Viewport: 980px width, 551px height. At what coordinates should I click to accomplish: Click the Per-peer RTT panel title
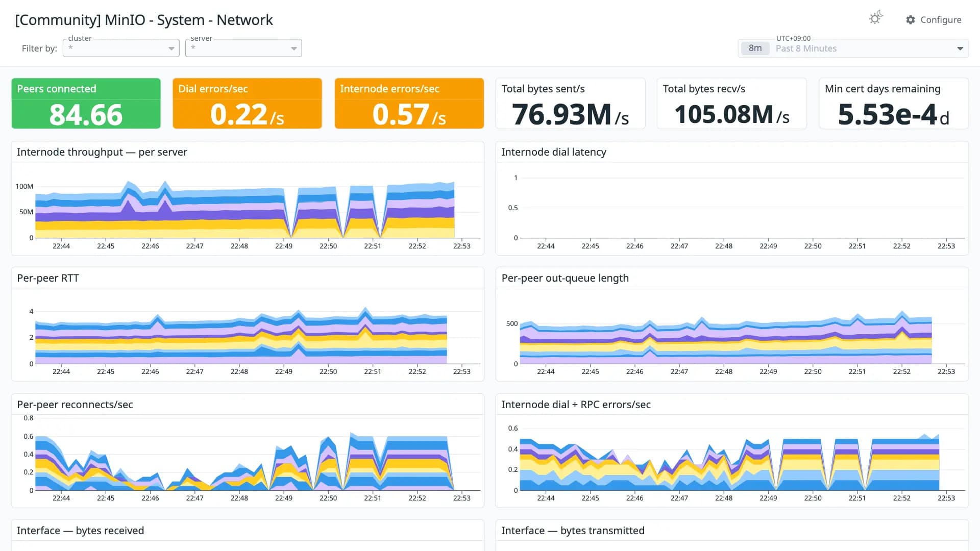coord(48,278)
